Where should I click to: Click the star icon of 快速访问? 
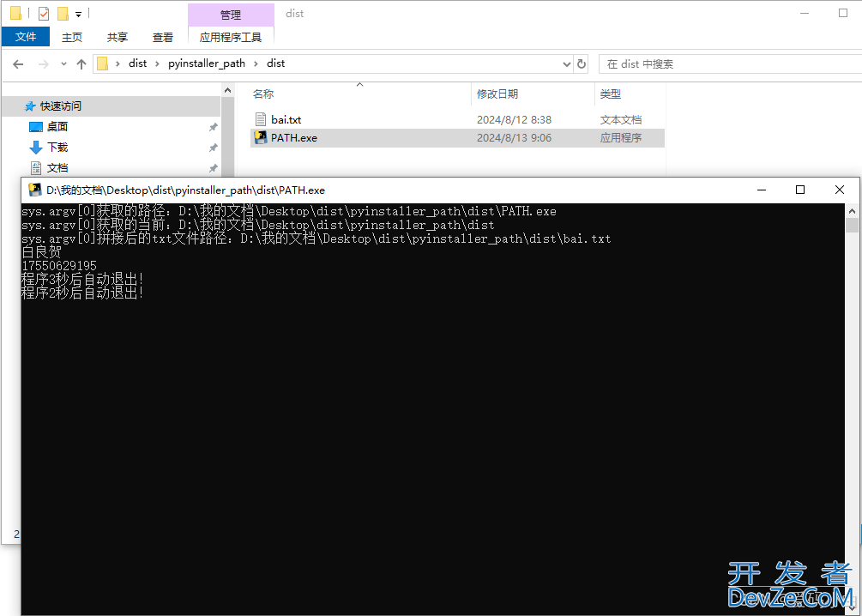coord(30,106)
